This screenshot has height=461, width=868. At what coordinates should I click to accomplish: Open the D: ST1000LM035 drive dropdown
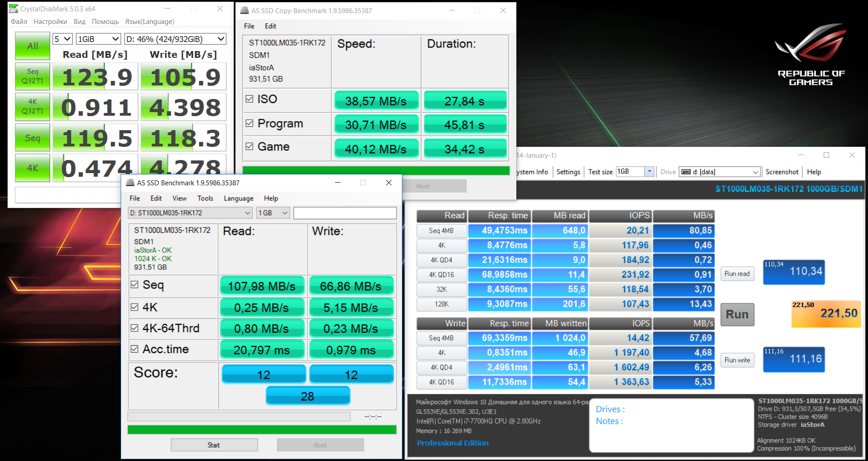(190, 213)
